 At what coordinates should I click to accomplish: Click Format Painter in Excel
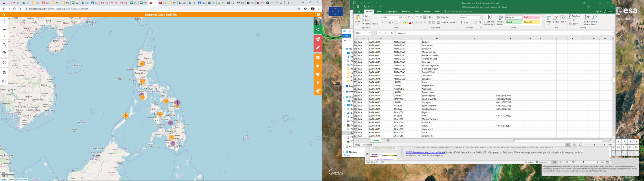370,24
